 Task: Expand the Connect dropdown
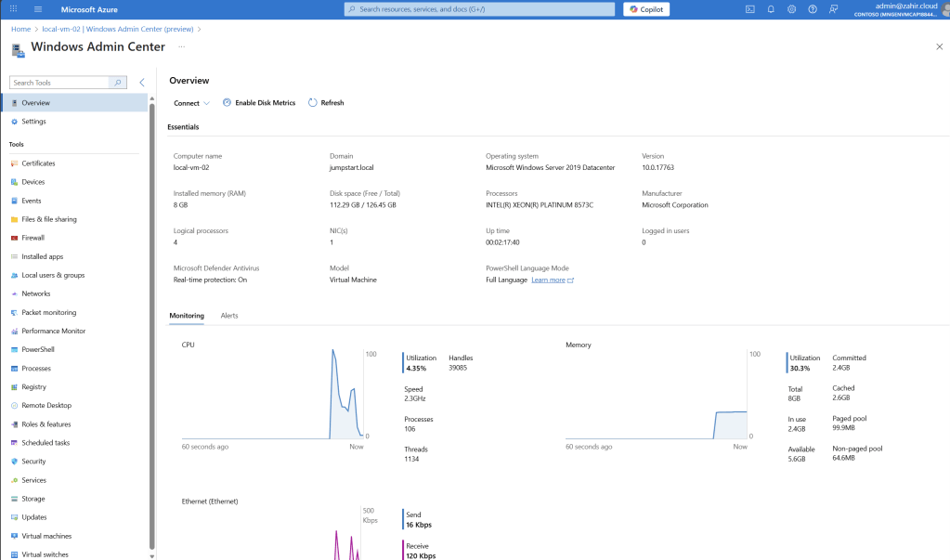[x=191, y=103]
